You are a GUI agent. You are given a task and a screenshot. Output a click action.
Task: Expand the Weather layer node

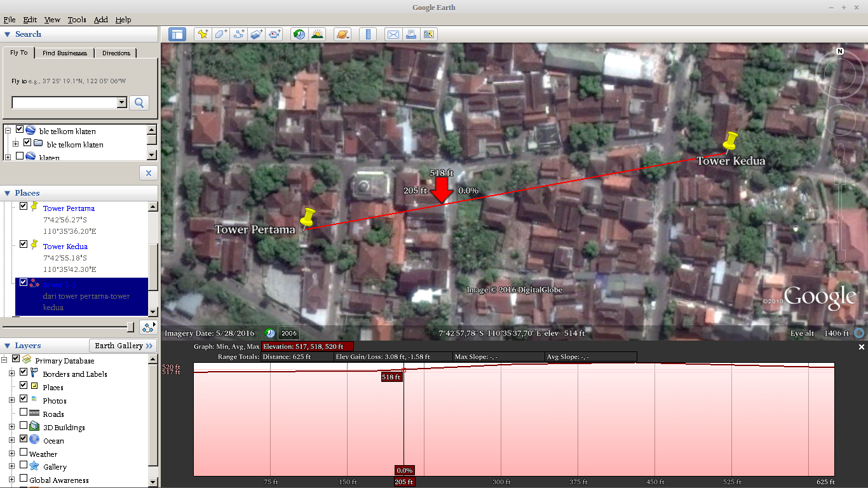(x=11, y=453)
